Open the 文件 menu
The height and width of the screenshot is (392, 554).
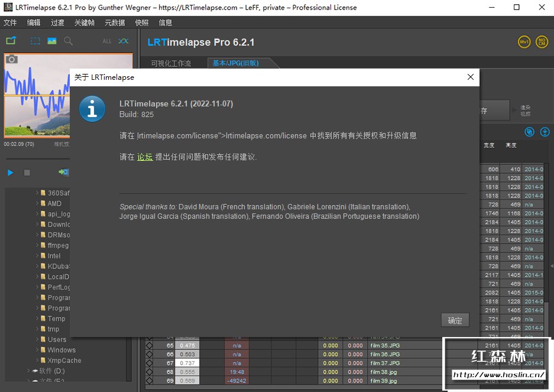pos(10,22)
